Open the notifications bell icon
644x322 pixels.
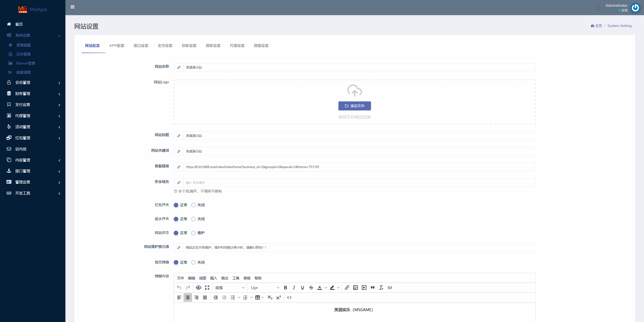click(599, 8)
